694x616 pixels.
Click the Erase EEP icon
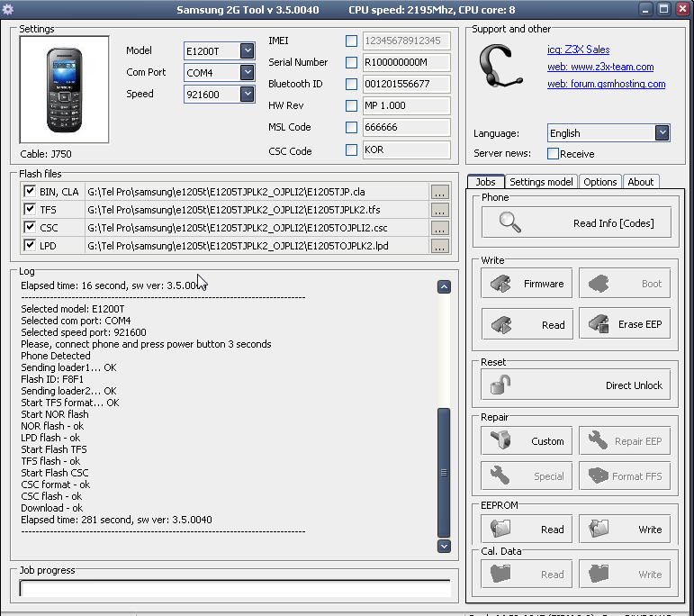coord(599,323)
